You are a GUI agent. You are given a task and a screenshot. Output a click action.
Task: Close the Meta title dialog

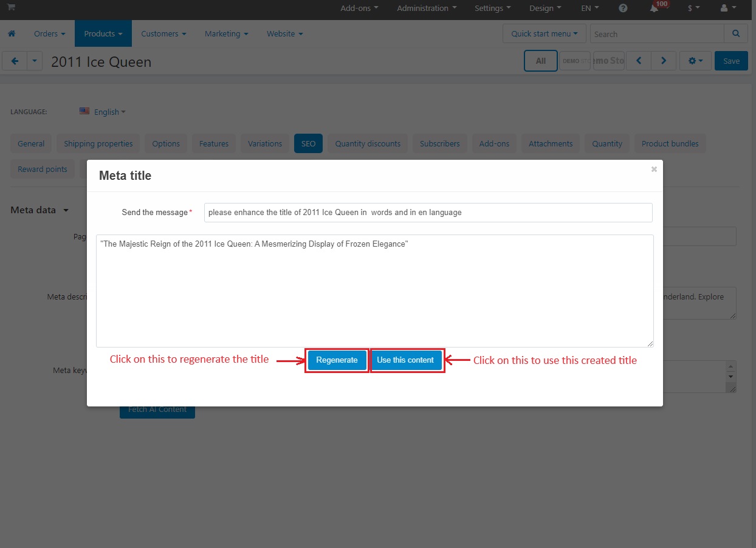click(654, 170)
